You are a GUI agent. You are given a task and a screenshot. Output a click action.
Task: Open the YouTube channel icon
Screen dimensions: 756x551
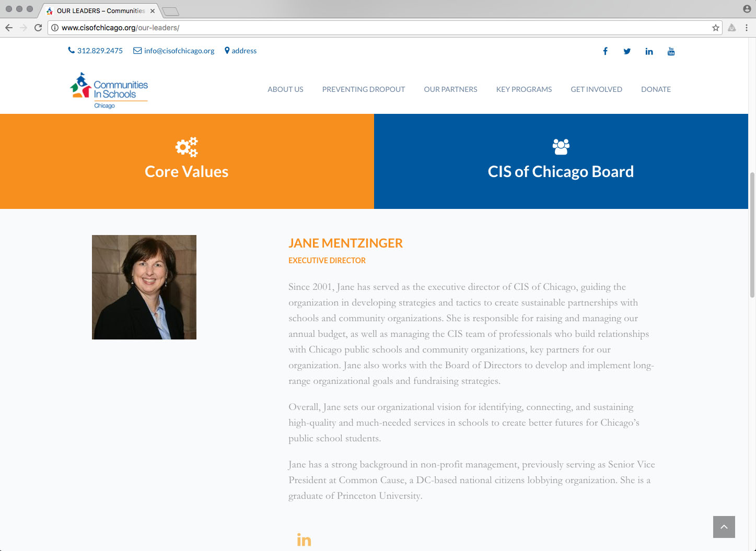(x=671, y=51)
